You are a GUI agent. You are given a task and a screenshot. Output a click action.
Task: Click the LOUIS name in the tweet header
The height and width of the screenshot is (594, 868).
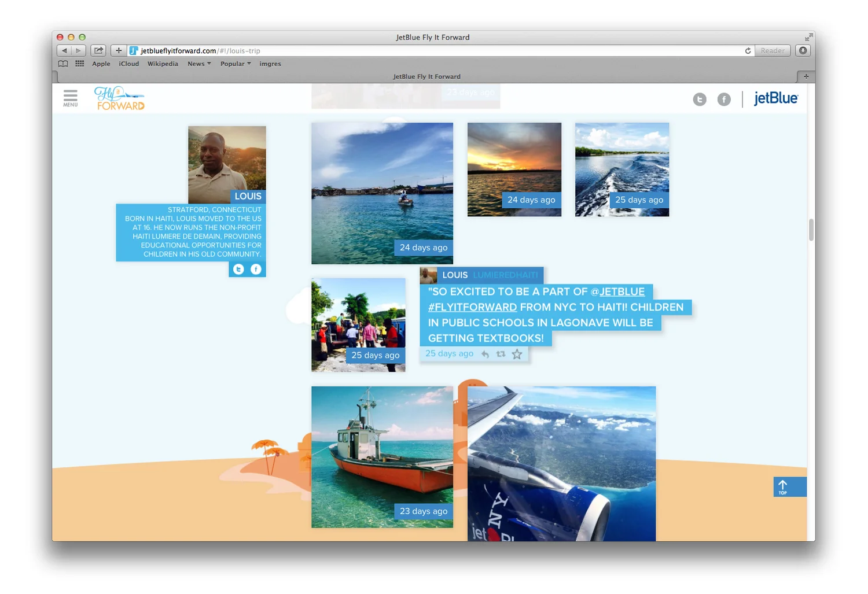click(x=455, y=275)
